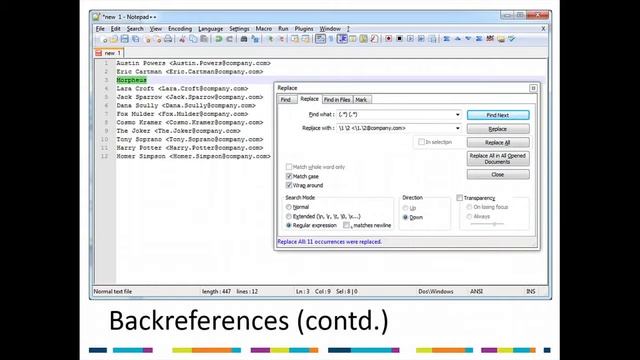
Task: Adjust the transparency slider
Action: (487, 224)
